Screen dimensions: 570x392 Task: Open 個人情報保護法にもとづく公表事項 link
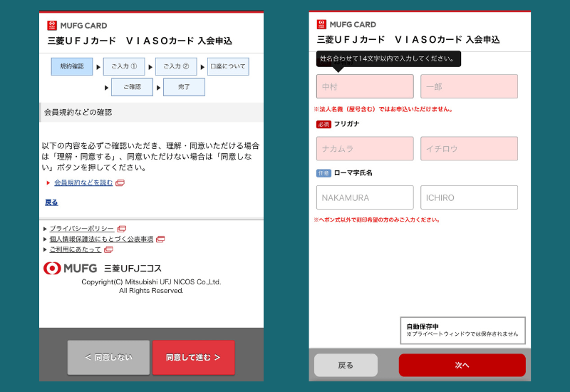[101, 239]
